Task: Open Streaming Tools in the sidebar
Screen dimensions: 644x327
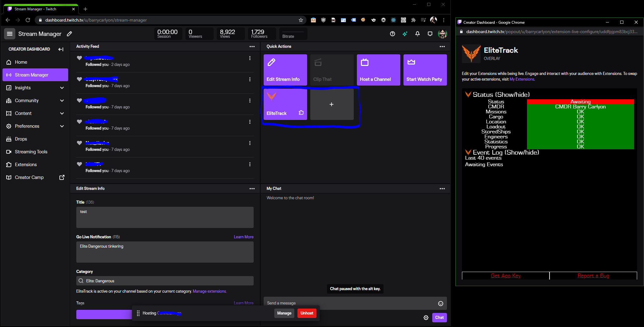Action: click(35, 152)
